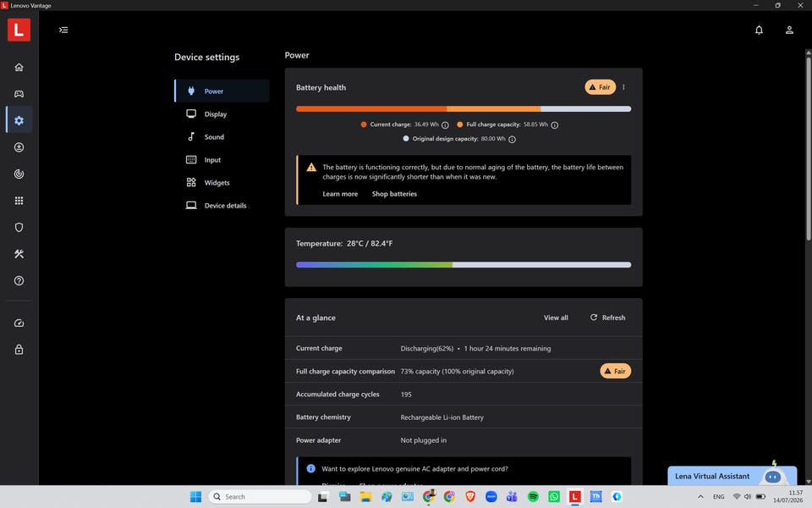Expand the sidebar navigation menu toggle
The width and height of the screenshot is (812, 508).
[x=63, y=30]
